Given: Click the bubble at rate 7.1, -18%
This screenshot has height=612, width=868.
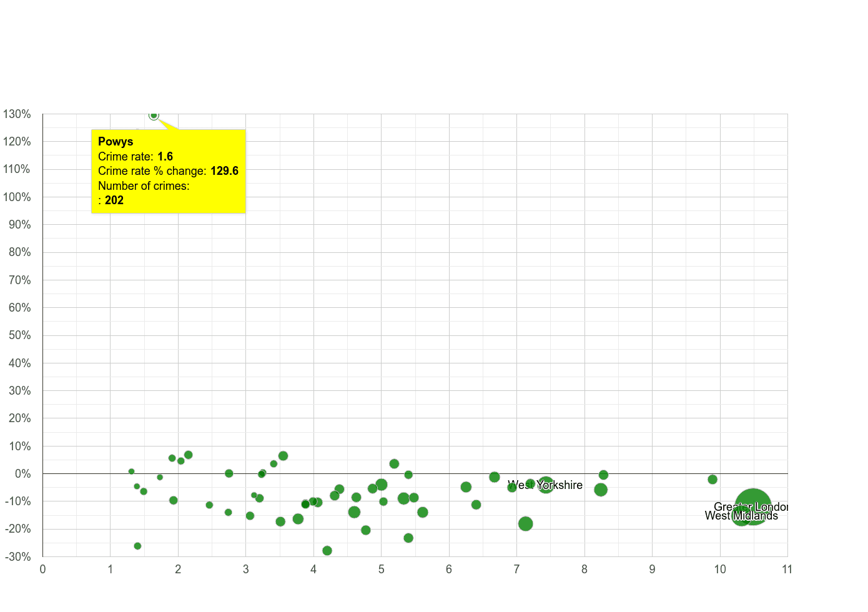Looking at the screenshot, I should 526,524.
